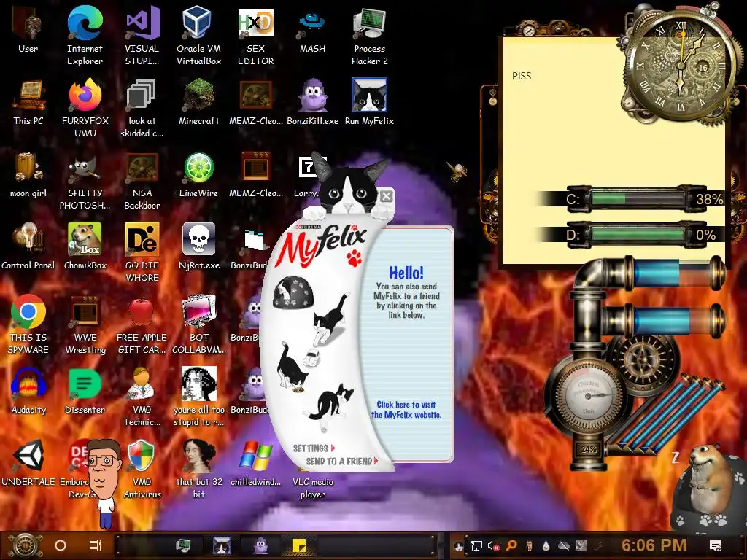This screenshot has width=747, height=560.
Task: Open the chilledwind... Windows logo icon
Action: (256, 456)
